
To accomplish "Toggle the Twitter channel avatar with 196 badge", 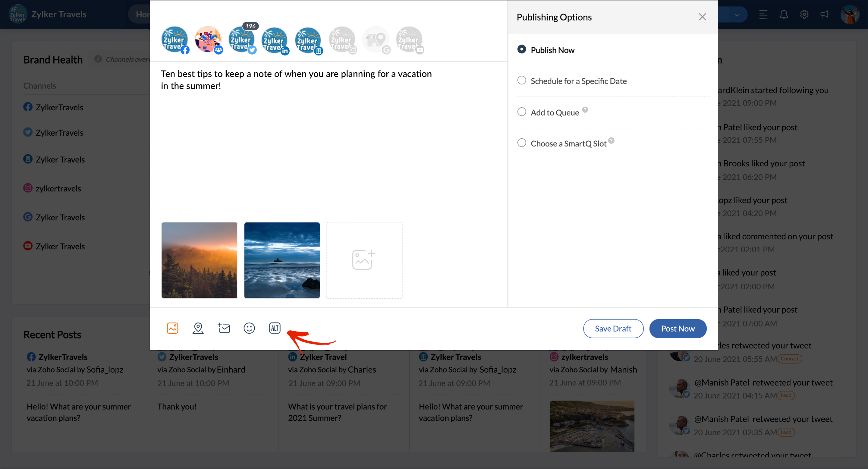I will point(241,40).
